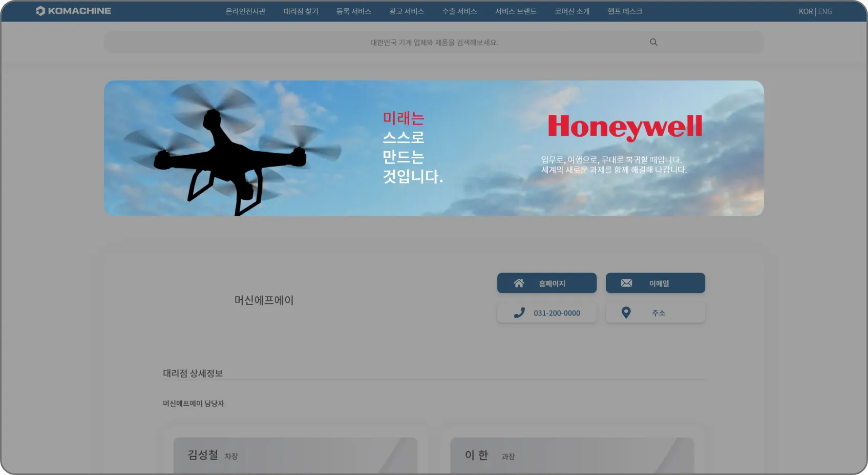The height and width of the screenshot is (475, 868).
Task: Click the 홈페이지 button
Action: coord(547,283)
